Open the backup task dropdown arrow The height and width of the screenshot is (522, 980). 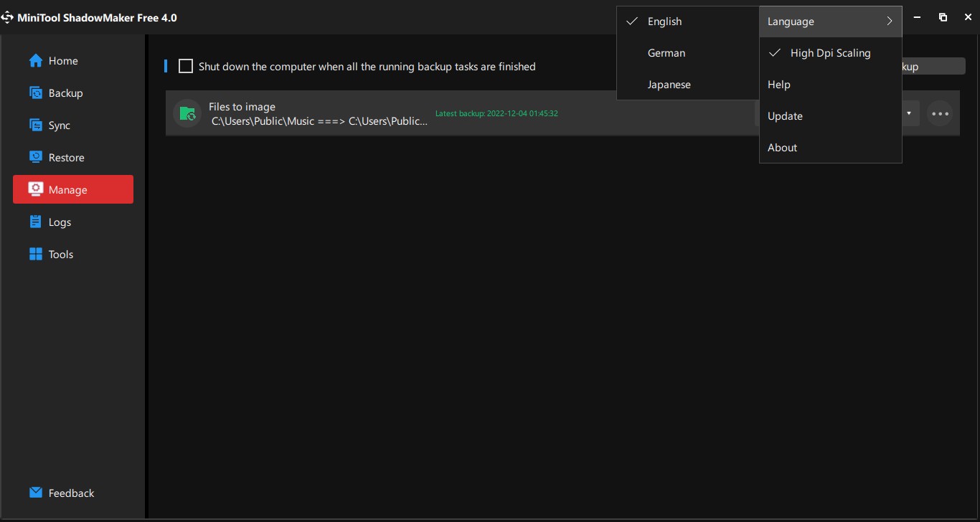pyautogui.click(x=909, y=113)
